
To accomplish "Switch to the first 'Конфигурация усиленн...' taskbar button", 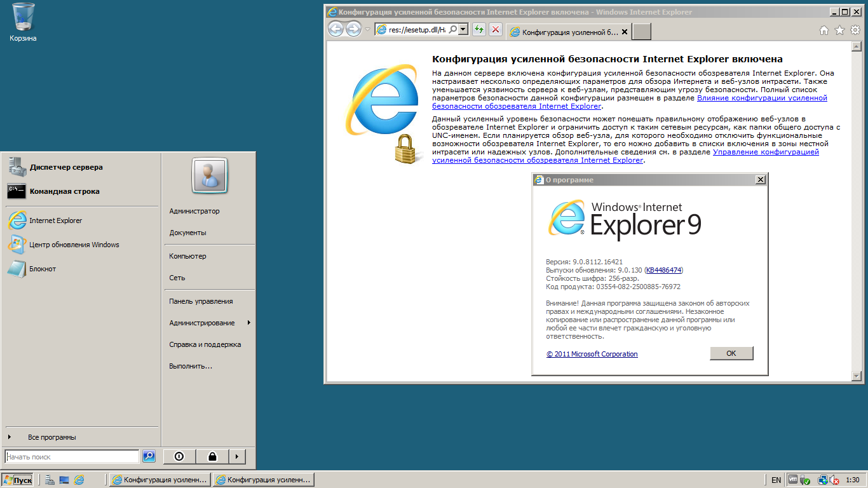I will 159,480.
